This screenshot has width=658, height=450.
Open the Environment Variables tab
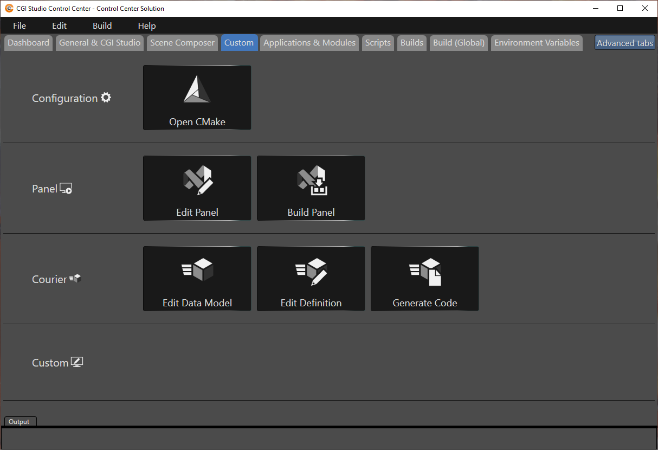[x=537, y=43]
